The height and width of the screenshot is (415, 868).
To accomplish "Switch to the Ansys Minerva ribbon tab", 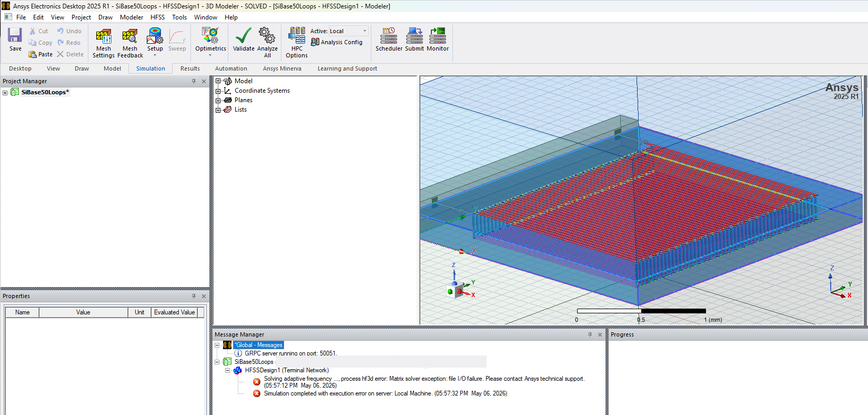I will point(282,68).
